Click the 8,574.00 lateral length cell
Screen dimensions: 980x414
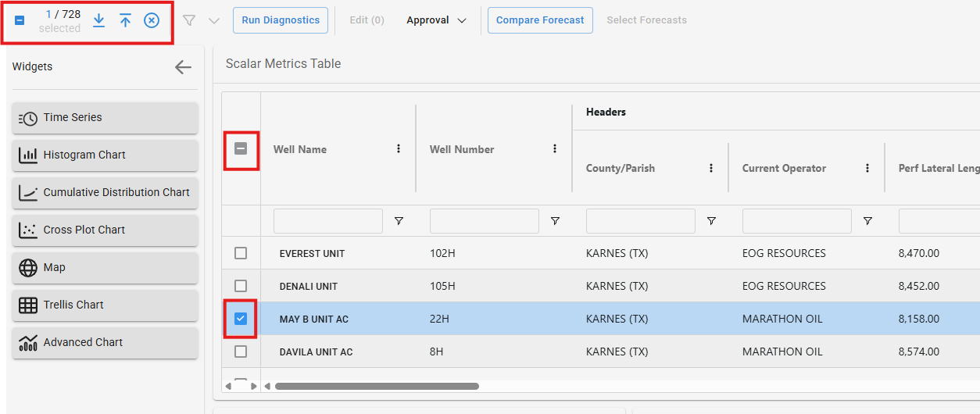tap(919, 352)
